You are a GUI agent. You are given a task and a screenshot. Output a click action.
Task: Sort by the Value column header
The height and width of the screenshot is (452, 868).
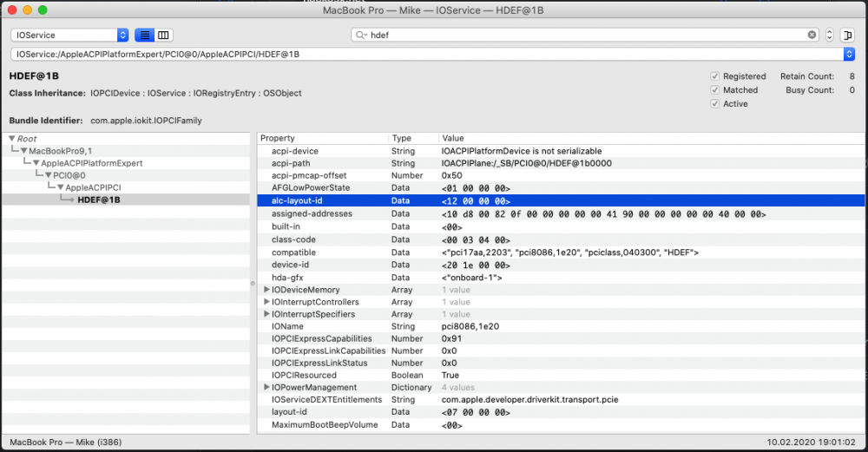click(652, 138)
